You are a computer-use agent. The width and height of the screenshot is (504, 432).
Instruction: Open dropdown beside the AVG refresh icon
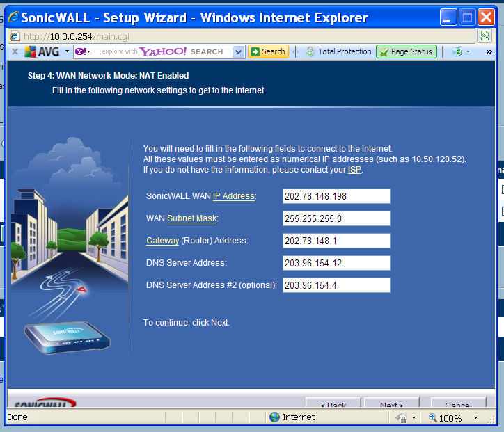pyautogui.click(x=468, y=51)
